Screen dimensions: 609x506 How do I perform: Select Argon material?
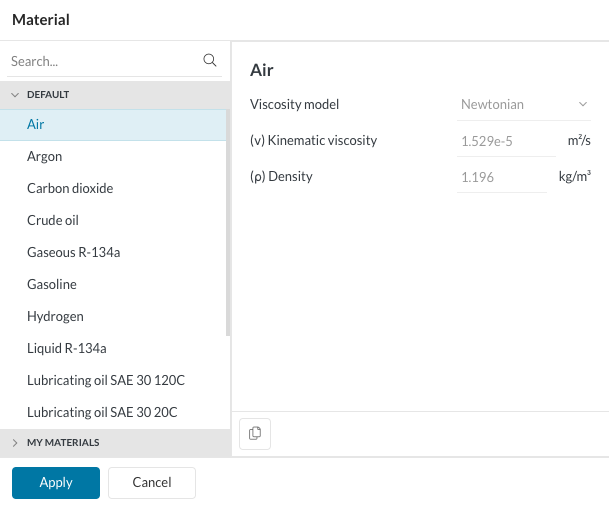click(x=45, y=156)
